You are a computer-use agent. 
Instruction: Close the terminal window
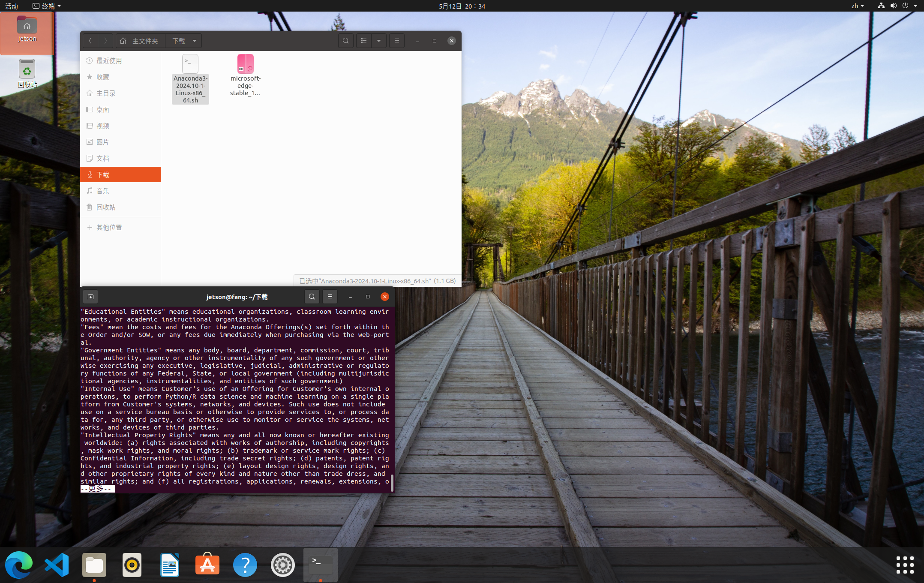385,297
